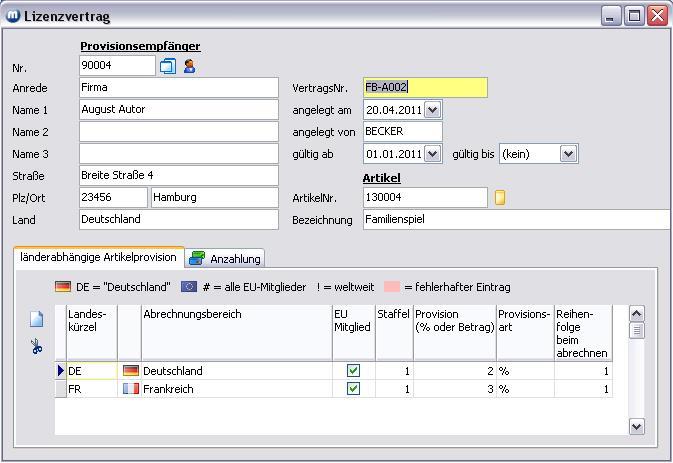
Task: Click the yellow article icon beside ArtikelNr.
Action: (x=500, y=198)
